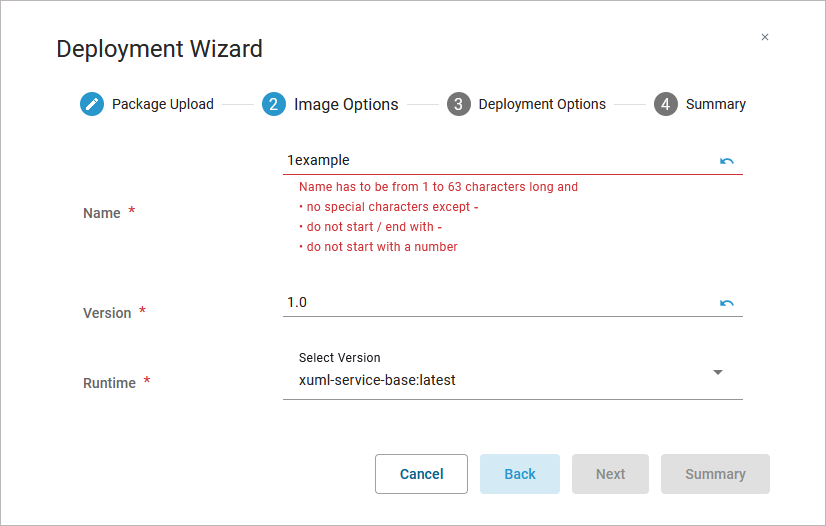The height and width of the screenshot is (526, 826).
Task: Click the step 3 circle icon
Action: [x=459, y=104]
